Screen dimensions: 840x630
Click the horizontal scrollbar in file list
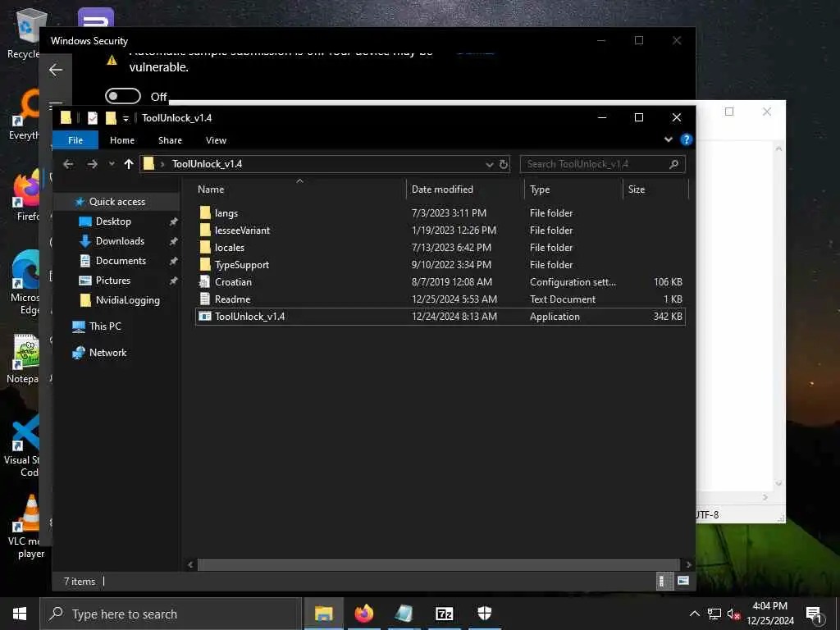coord(438,564)
